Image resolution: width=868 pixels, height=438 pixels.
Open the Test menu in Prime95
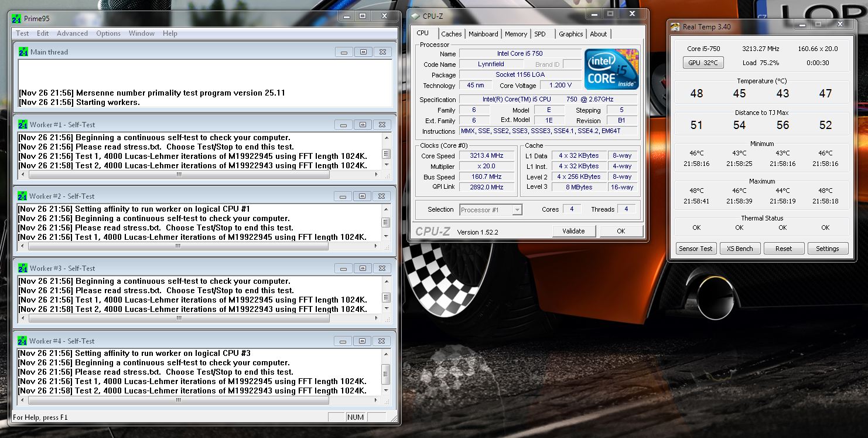coord(22,33)
